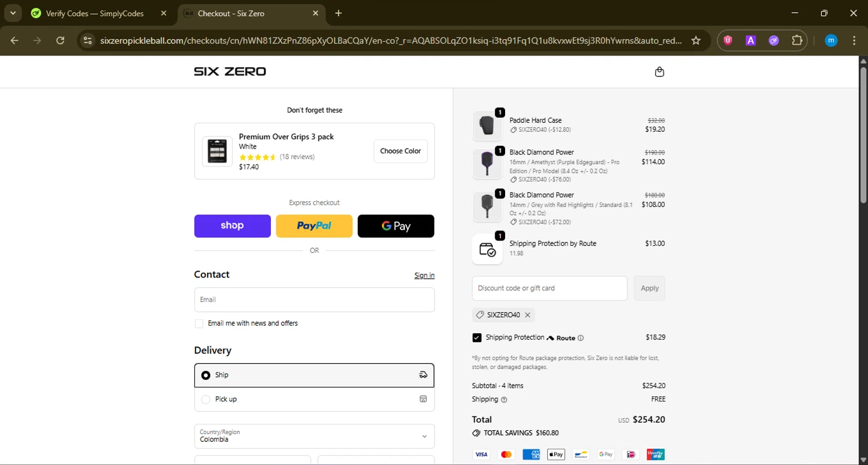This screenshot has height=465, width=868.
Task: Click the Amethyst Black Diamond Power thumbnail
Action: click(x=487, y=164)
